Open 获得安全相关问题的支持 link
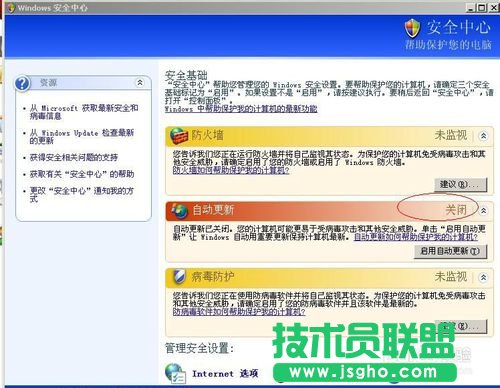This screenshot has width=500, height=388. click(74, 157)
